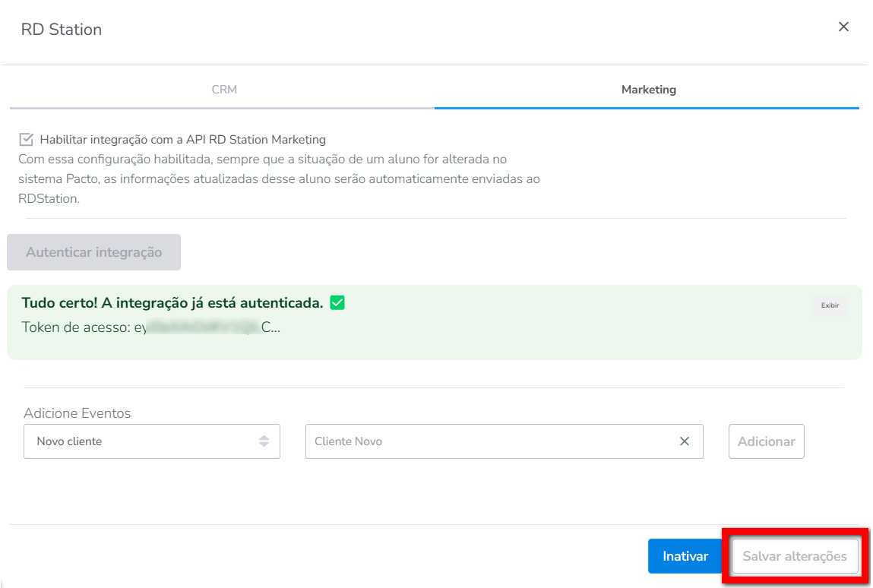Click the Tudo certo success message
The height and width of the screenshot is (588, 873).
[x=172, y=303]
